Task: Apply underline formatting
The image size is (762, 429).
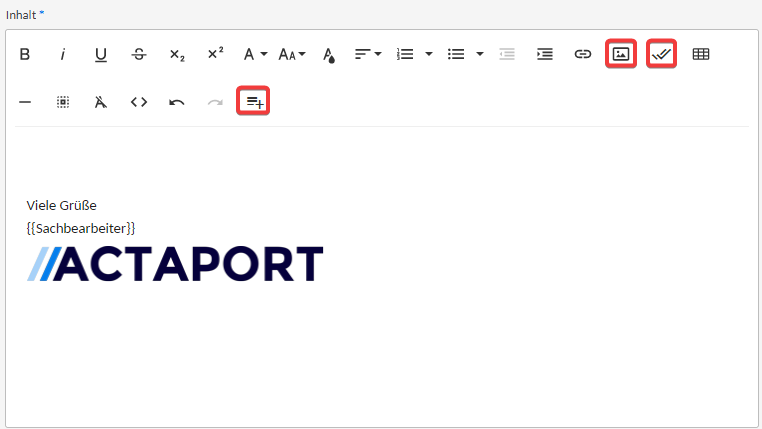Action: [101, 54]
